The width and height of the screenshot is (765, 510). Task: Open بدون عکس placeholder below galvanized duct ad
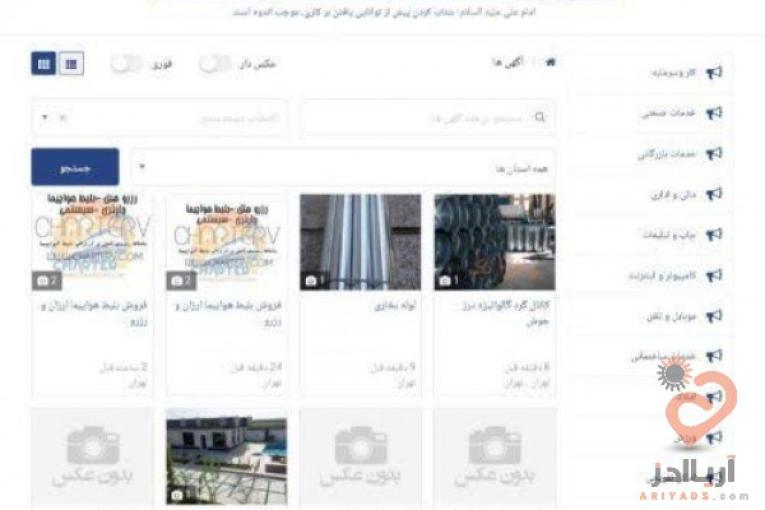pos(495,457)
